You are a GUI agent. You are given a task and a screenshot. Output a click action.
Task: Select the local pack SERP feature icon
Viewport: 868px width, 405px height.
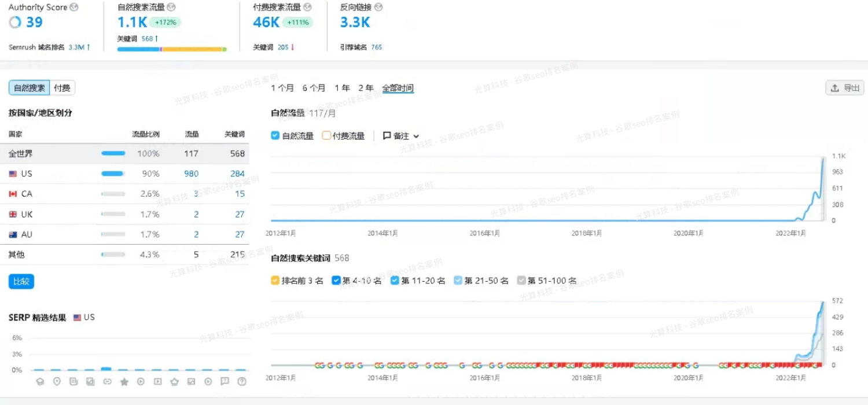tap(57, 382)
